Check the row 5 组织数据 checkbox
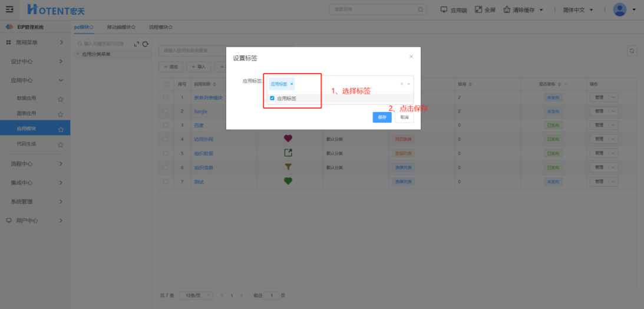644x309 pixels. tap(166, 153)
